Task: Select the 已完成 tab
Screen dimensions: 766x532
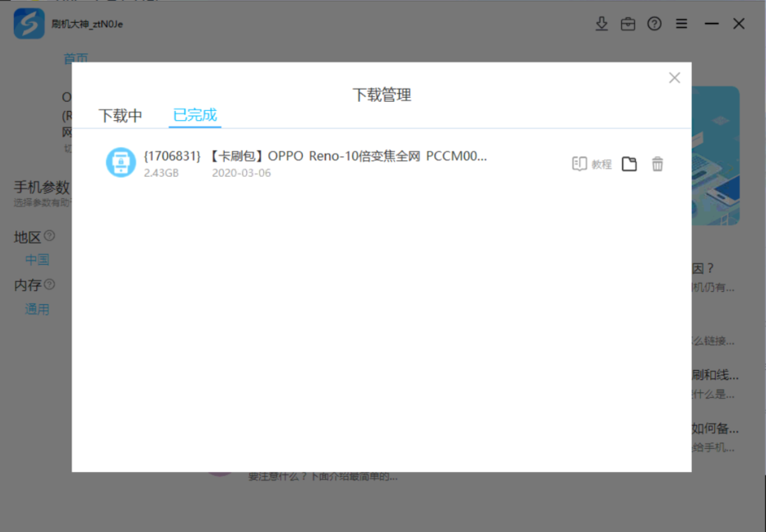Action: [195, 115]
